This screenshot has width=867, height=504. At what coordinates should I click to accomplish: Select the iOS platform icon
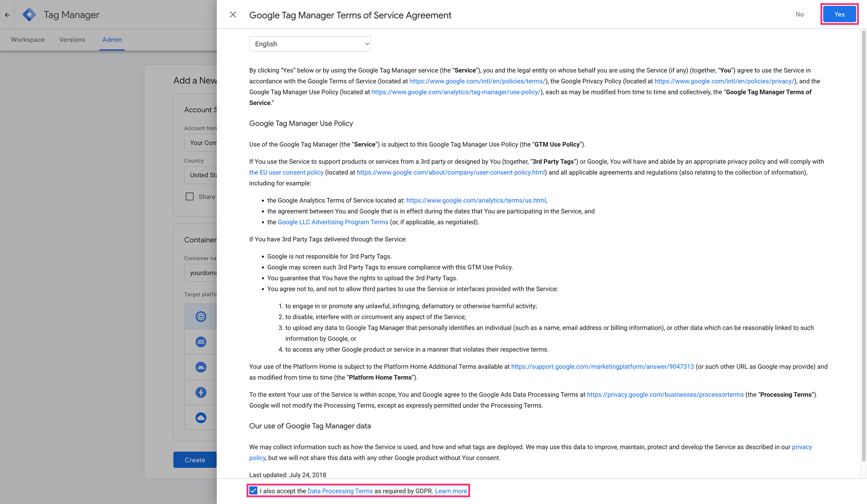click(x=201, y=342)
